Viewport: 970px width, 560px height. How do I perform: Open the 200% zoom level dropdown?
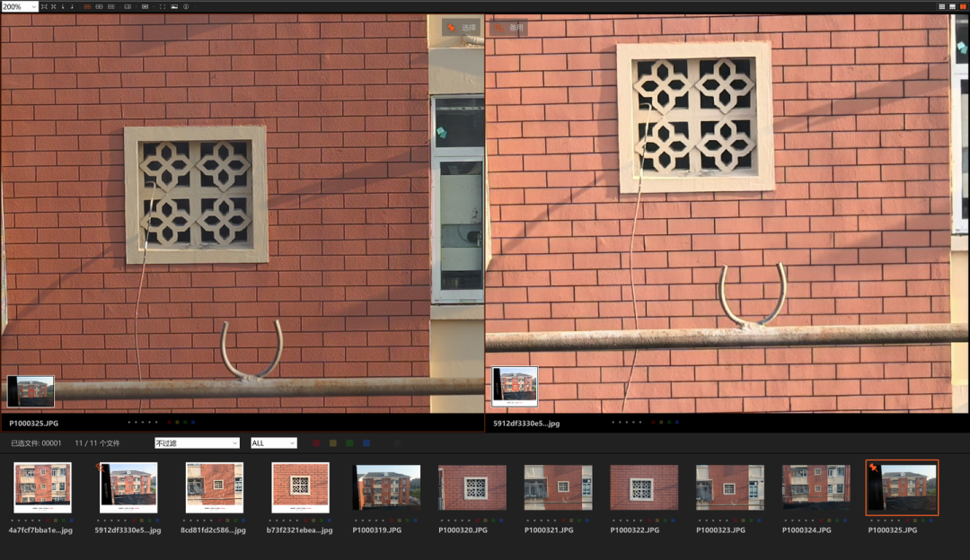tap(19, 7)
